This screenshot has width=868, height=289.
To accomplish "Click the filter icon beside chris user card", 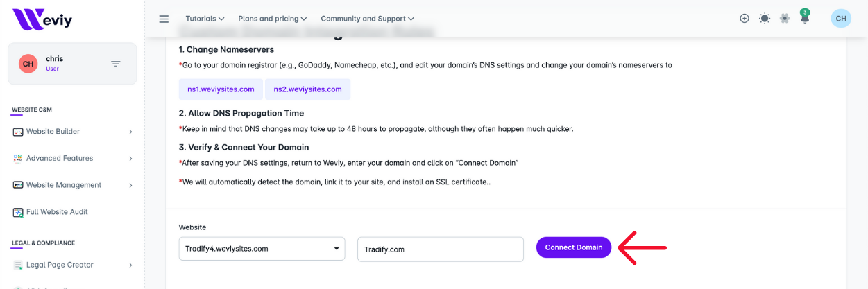I will tap(116, 64).
